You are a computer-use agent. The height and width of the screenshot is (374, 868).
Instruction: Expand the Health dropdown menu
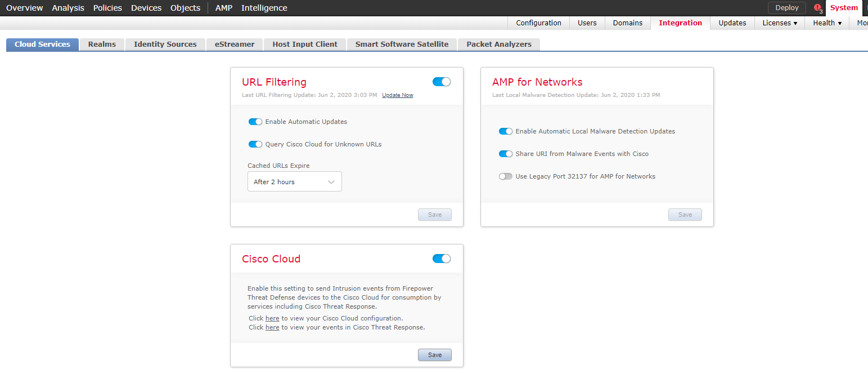point(827,23)
